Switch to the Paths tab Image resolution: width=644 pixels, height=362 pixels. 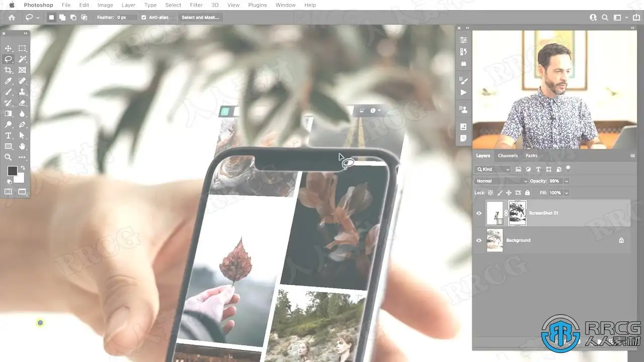coord(531,156)
